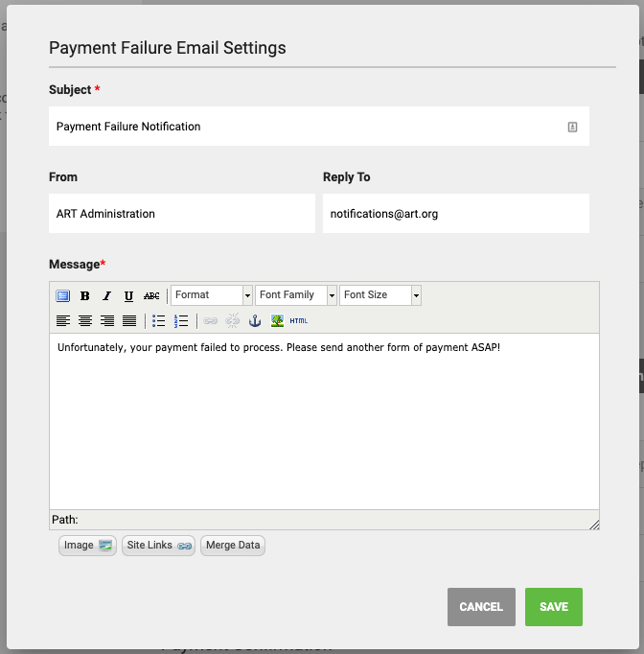Apply strikethrough formatting
Screen dimensions: 644x654
[151, 295]
